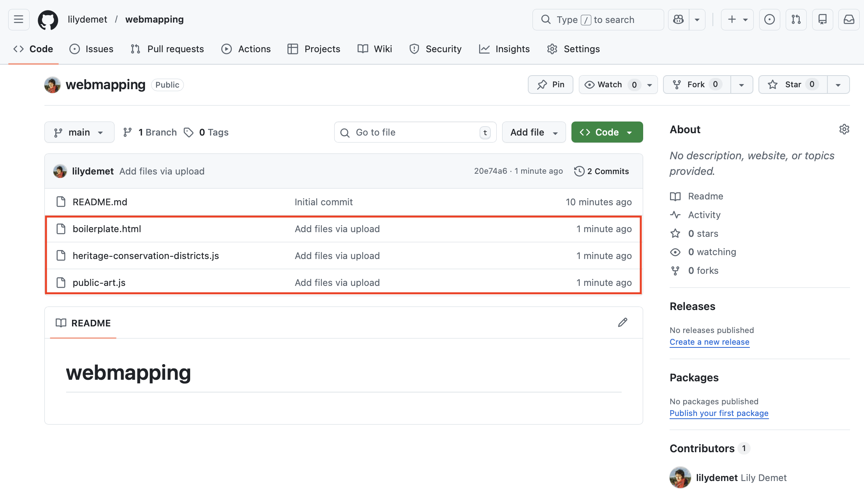Click Create a new release link
Viewport: 864px width, 504px height.
[709, 342]
